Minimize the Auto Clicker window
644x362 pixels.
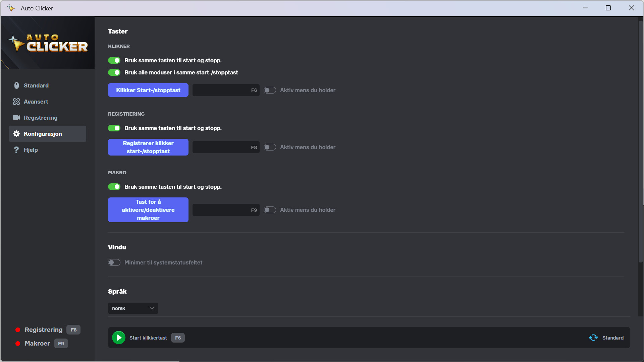coord(585,8)
